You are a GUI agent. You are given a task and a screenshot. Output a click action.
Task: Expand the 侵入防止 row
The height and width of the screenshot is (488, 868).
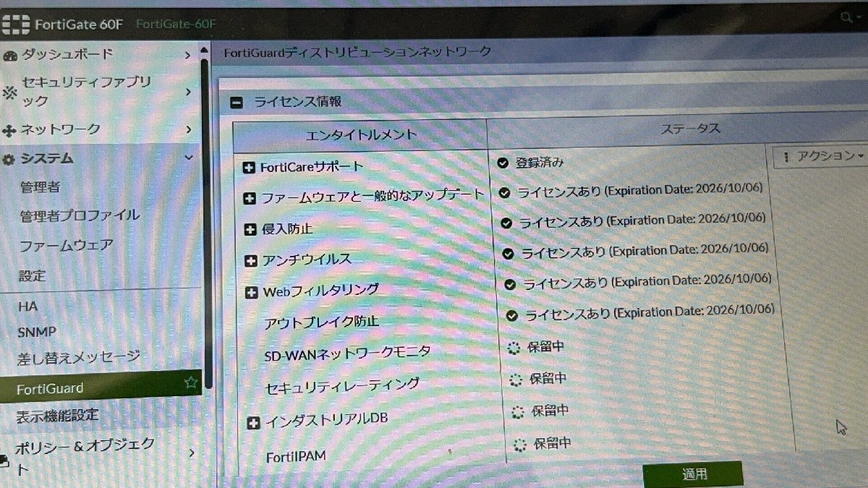(x=250, y=229)
